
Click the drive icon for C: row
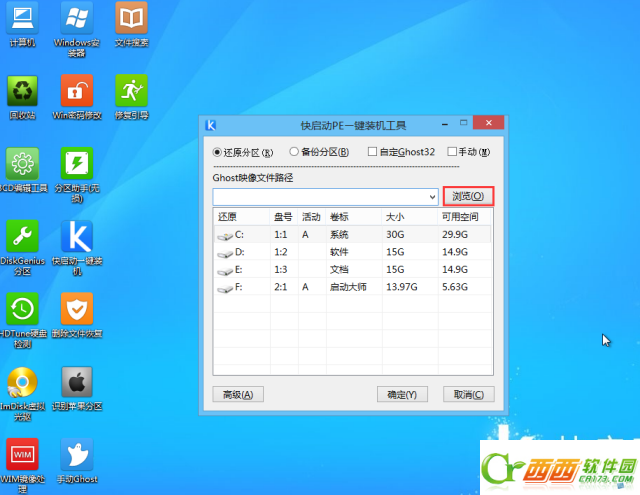tap(225, 236)
